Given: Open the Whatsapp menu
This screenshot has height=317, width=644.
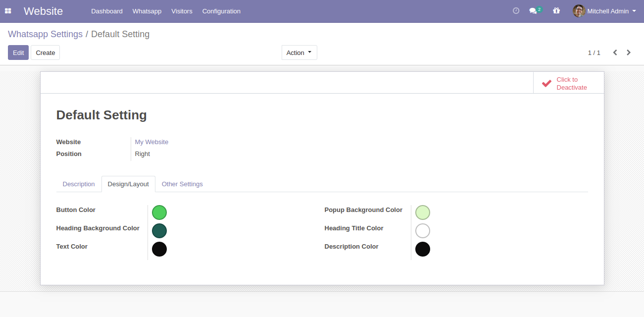Looking at the screenshot, I should (147, 11).
